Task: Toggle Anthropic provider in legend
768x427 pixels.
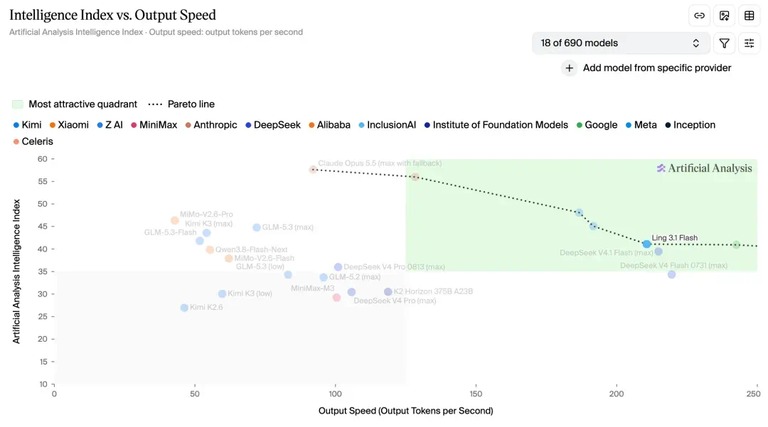Action: point(211,125)
